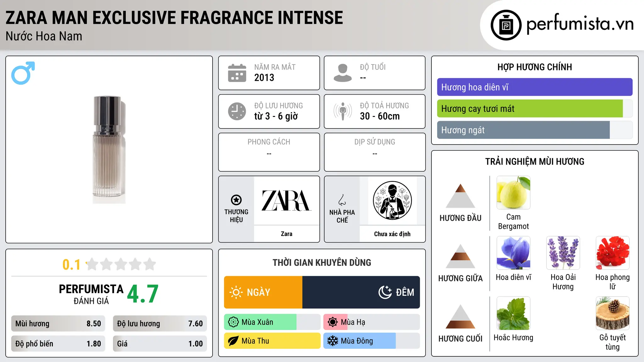Open the Cam Bergamot note image
The height and width of the screenshot is (362, 644).
[x=514, y=193]
